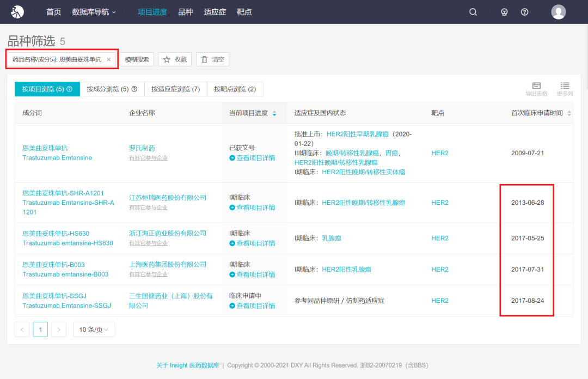588x379 pixels.
Task: Click date 2009-07-21 in 罗氏制药 row
Action: click(527, 153)
